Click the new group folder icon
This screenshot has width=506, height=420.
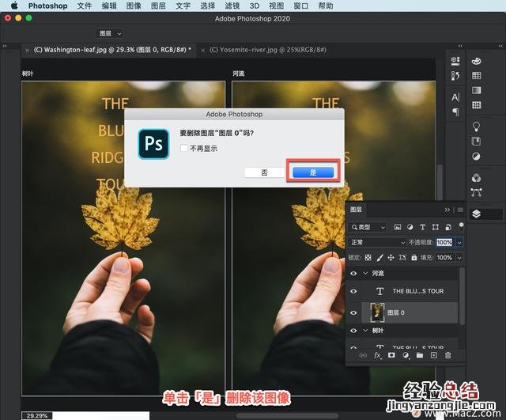coord(420,356)
